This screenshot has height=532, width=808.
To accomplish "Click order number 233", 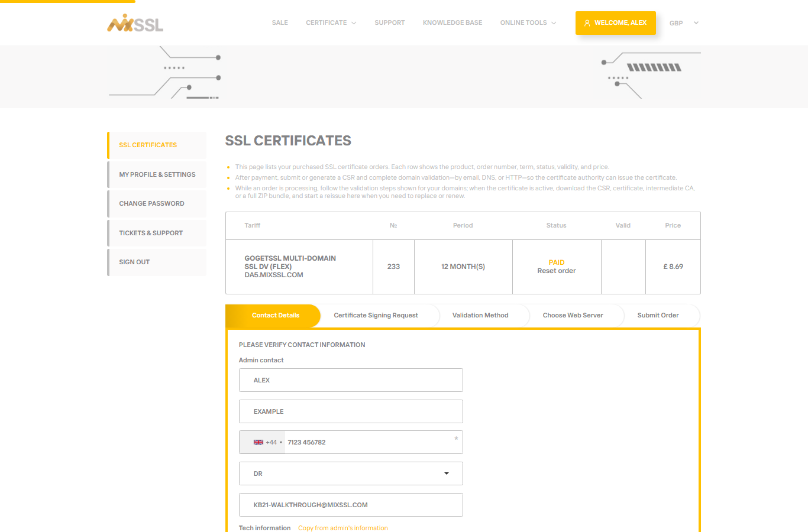I will [x=393, y=267].
